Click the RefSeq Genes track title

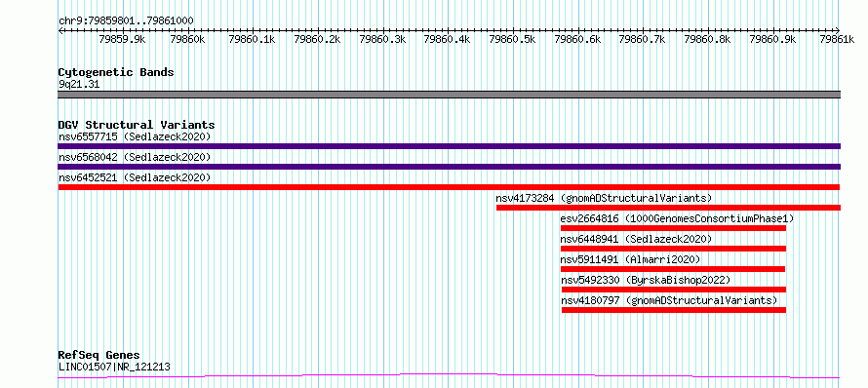click(99, 355)
